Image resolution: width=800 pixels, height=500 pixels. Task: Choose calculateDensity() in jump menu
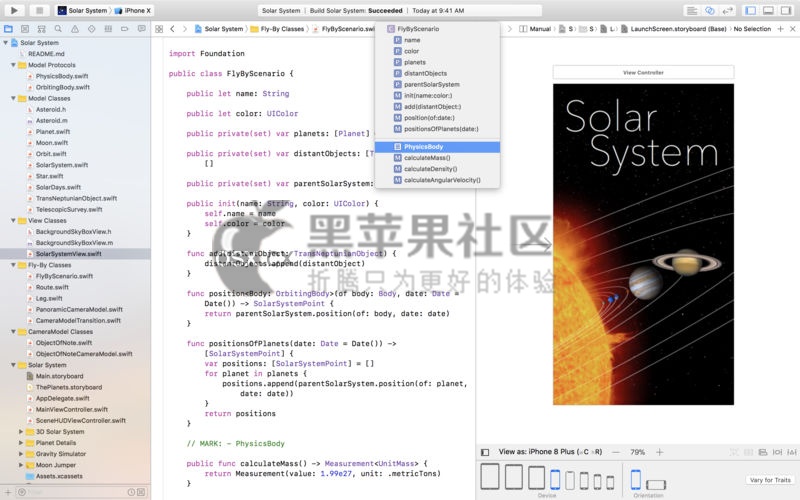pos(437,169)
